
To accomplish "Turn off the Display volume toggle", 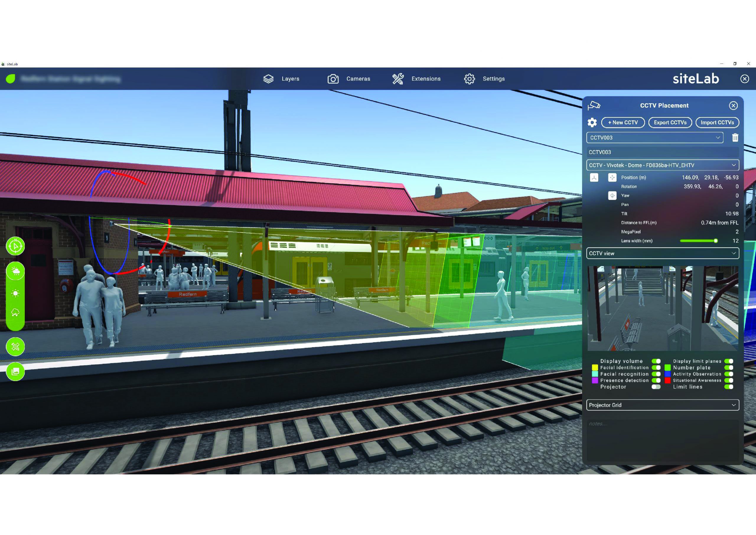I will [x=656, y=361].
